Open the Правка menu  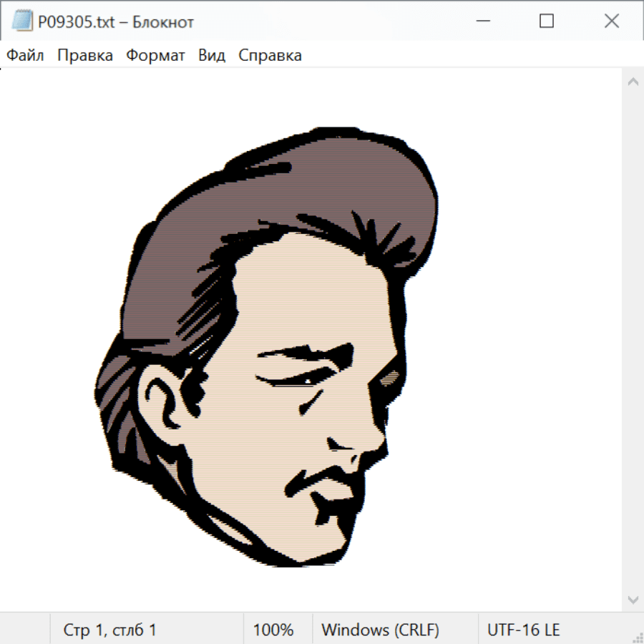click(x=85, y=56)
